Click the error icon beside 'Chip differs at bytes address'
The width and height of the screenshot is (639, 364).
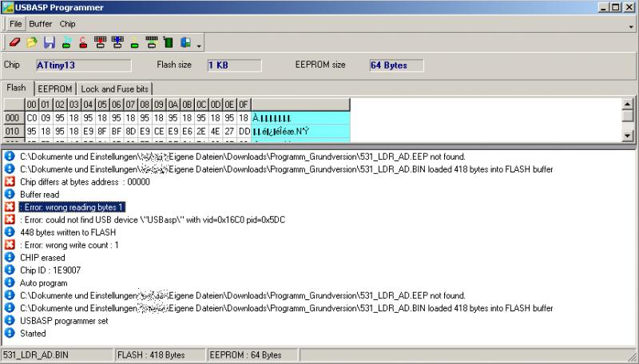[10, 181]
